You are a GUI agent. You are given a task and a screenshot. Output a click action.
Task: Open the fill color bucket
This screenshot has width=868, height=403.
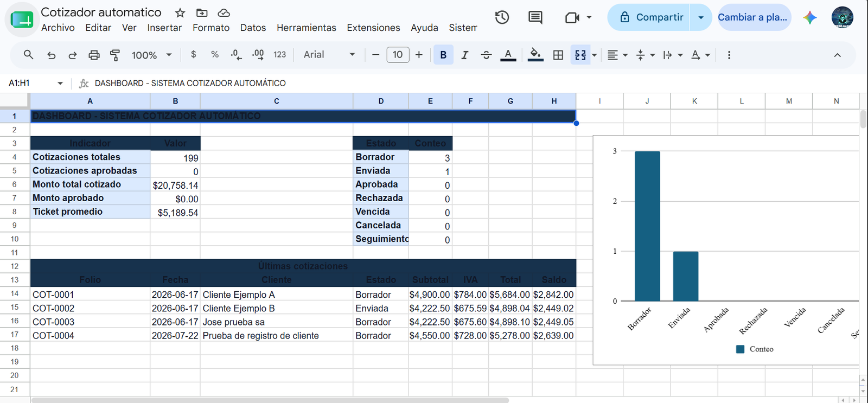pos(535,55)
